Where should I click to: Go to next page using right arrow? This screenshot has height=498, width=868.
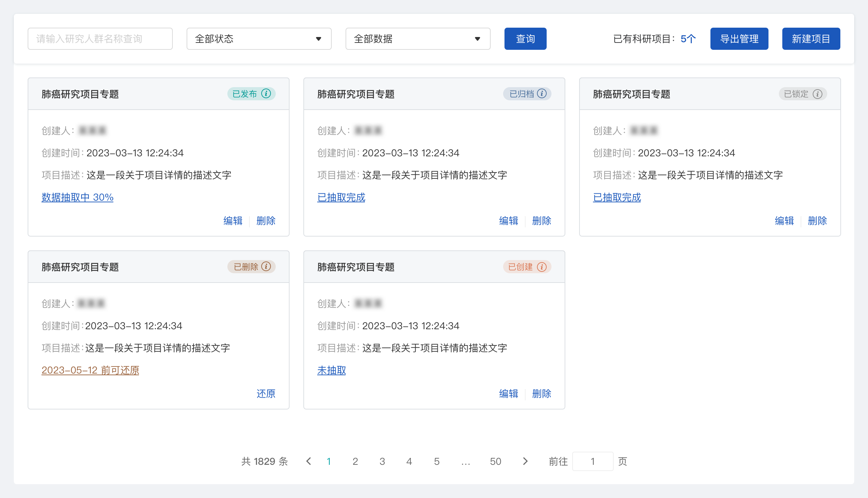pyautogui.click(x=525, y=461)
